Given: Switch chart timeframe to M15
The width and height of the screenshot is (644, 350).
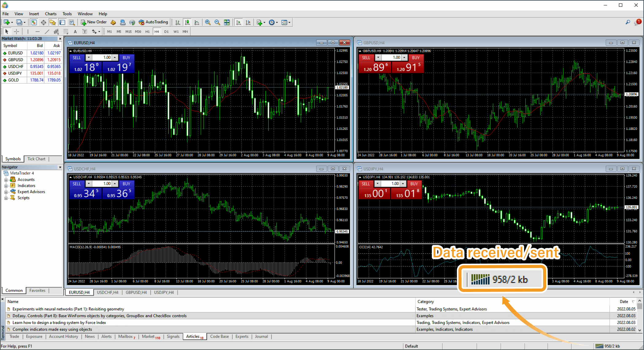Looking at the screenshot, I should point(128,31).
